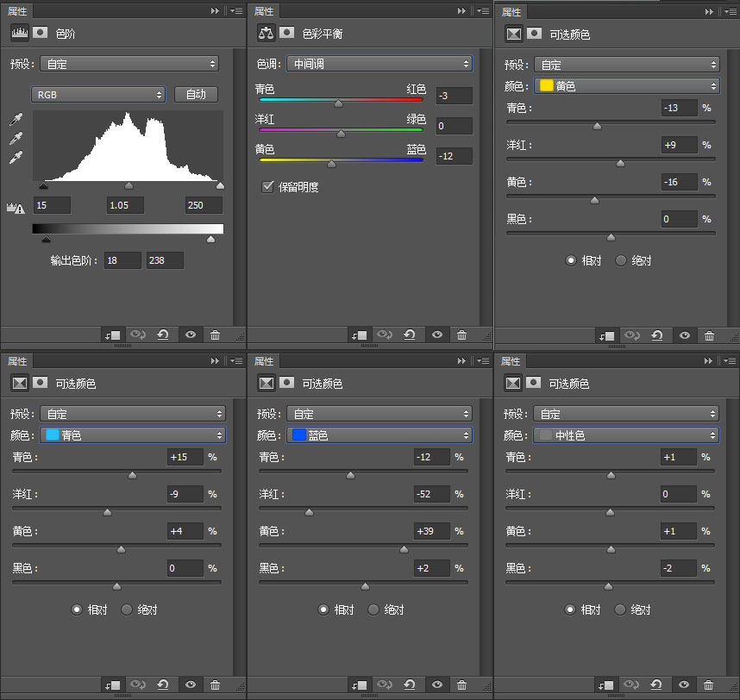Reset Levels adjustment to defaults
The height and width of the screenshot is (700, 740).
coord(163,334)
